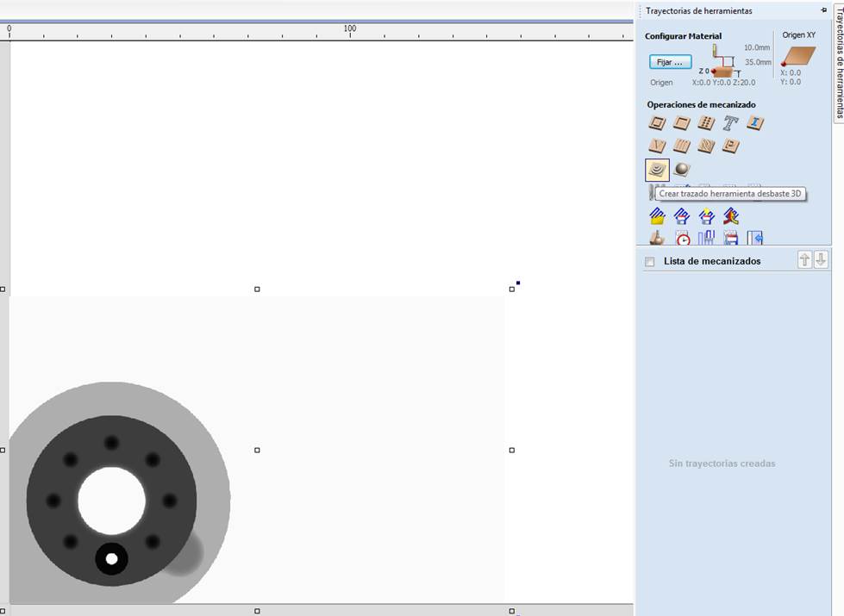
Task: Choose the Drilling toolpath icon
Action: [x=706, y=123]
